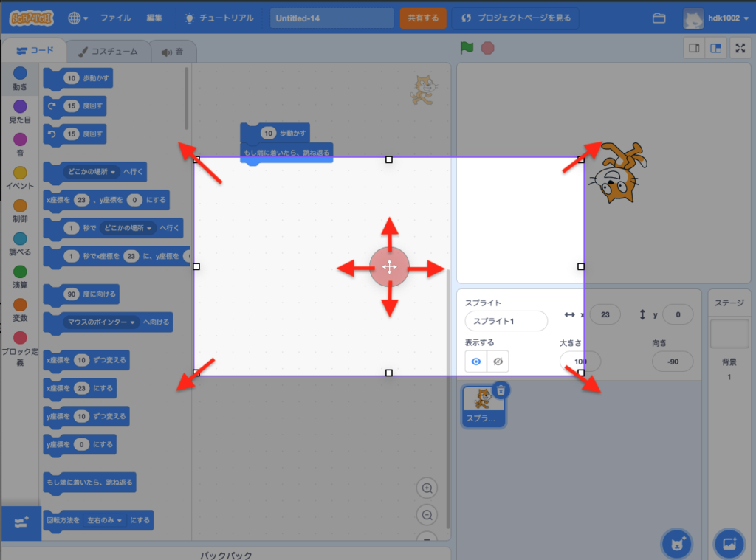This screenshot has height=560, width=756.
Task: Open the バックパック panel
Action: pyautogui.click(x=226, y=555)
